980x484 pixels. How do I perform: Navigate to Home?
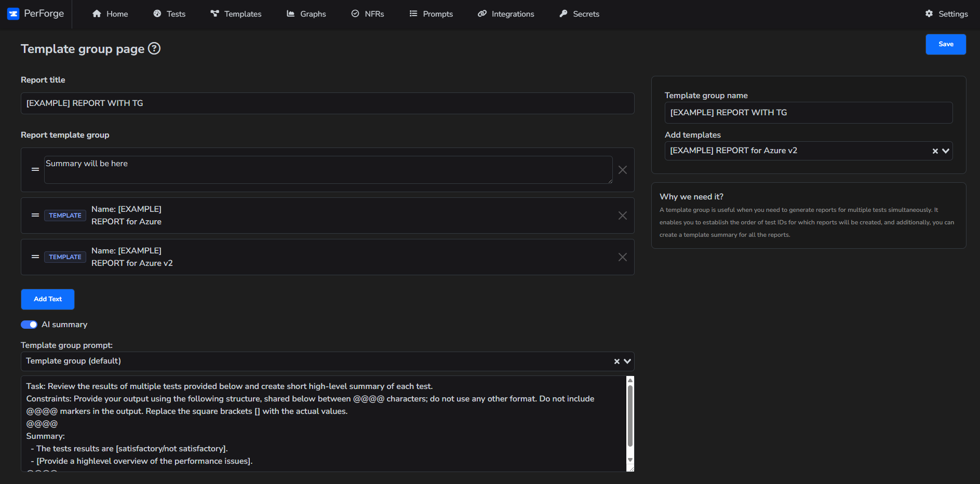(110, 14)
